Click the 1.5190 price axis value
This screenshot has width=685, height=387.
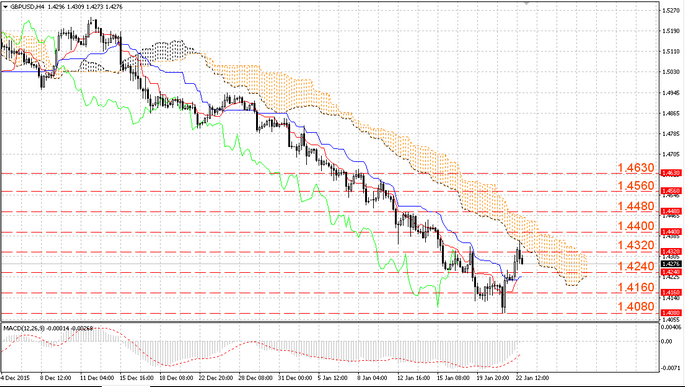[x=671, y=31]
